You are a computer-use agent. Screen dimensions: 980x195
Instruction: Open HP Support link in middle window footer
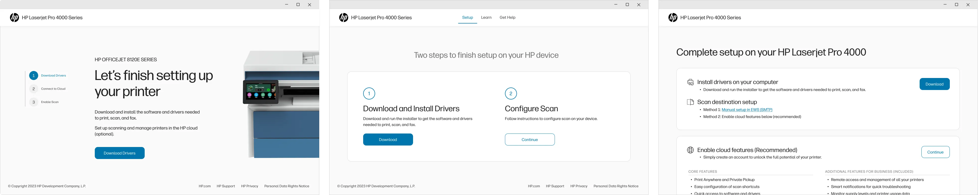[x=555, y=186]
